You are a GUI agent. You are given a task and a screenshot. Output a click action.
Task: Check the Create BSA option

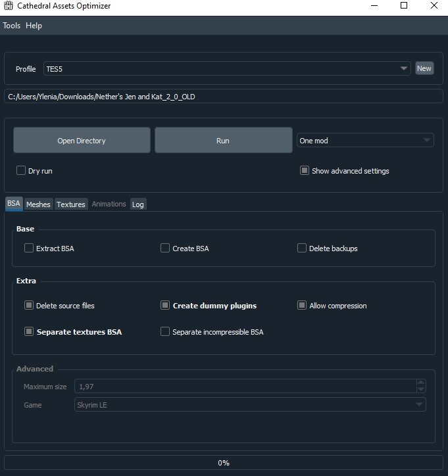tap(165, 248)
